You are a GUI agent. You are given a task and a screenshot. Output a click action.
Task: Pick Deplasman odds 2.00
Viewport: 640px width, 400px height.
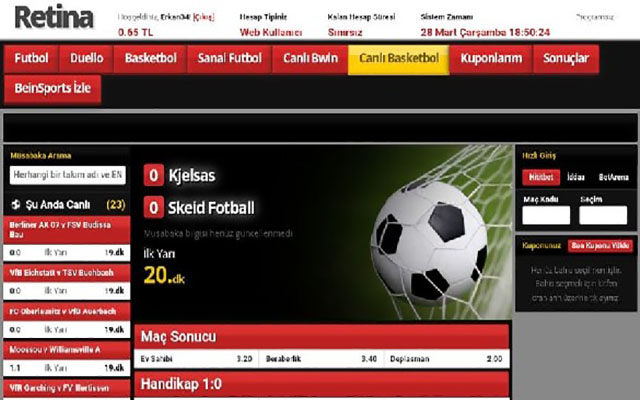point(446,359)
